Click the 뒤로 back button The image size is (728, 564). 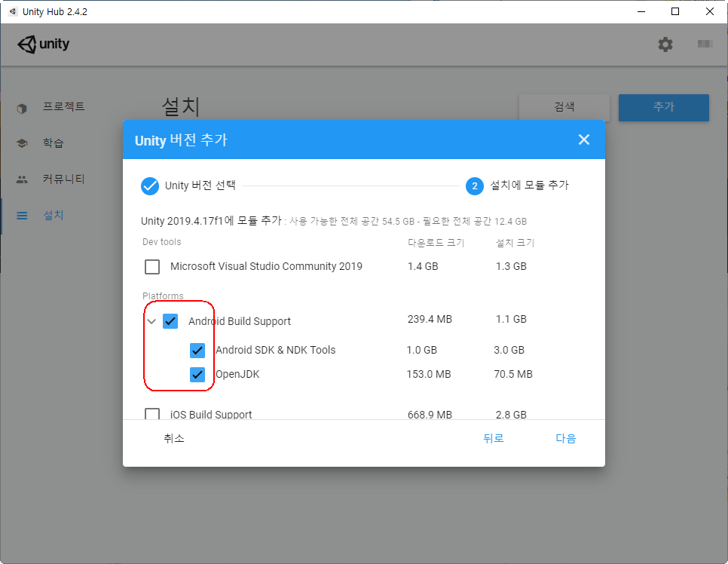[x=494, y=438]
